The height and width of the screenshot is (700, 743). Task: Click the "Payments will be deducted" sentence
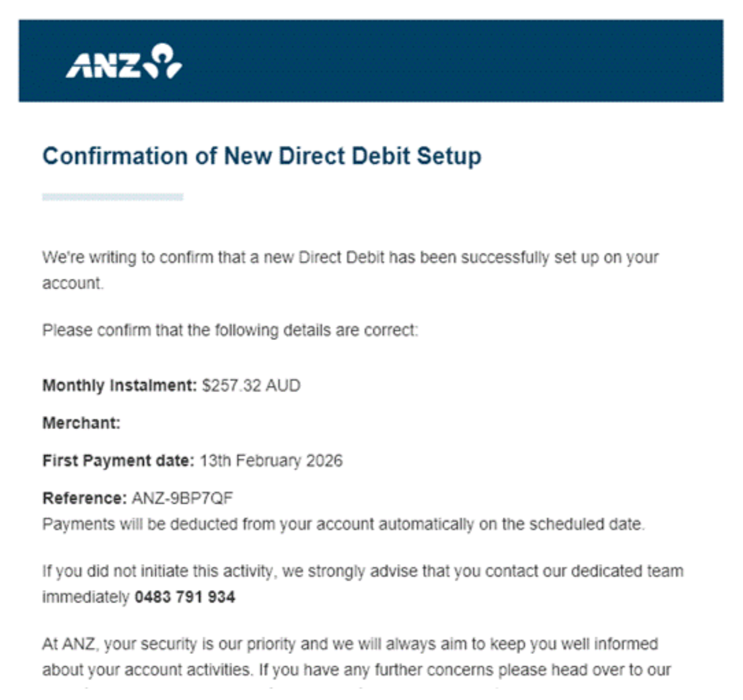343,524
